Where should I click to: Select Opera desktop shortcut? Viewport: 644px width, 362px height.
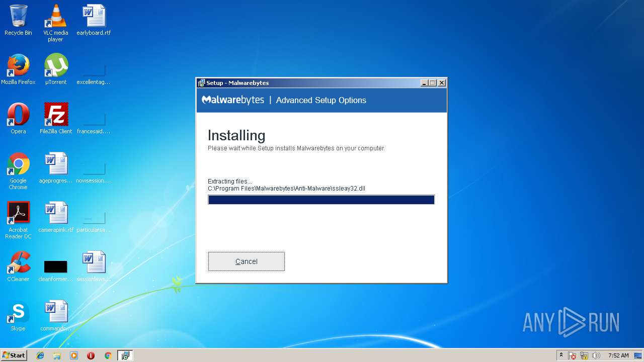point(18,119)
